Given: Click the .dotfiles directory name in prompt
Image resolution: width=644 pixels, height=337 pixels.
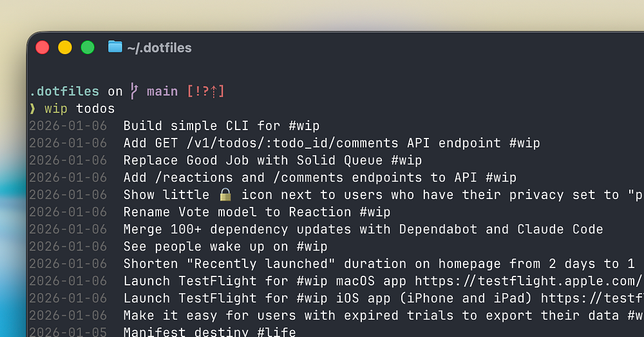Looking at the screenshot, I should (64, 91).
